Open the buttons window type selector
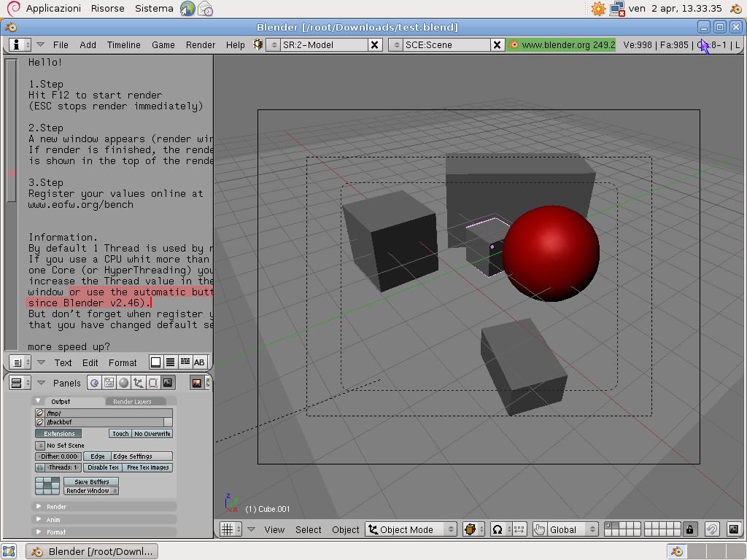This screenshot has width=747, height=560. (20, 383)
